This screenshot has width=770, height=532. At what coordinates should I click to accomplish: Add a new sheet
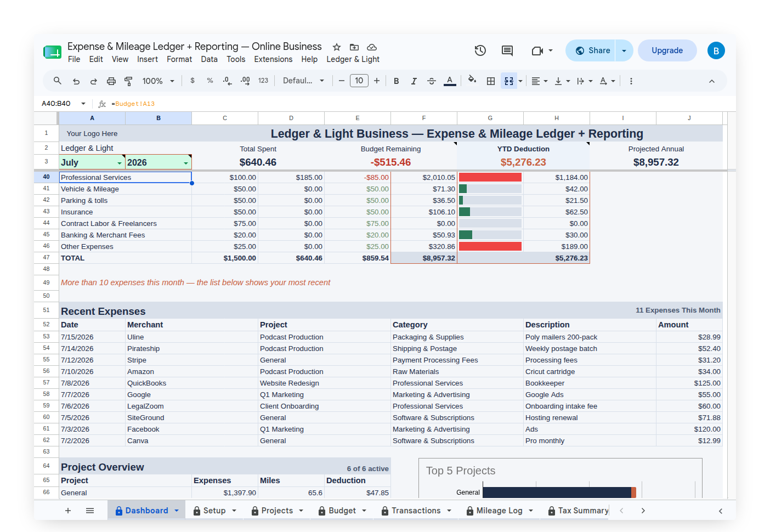point(68,511)
